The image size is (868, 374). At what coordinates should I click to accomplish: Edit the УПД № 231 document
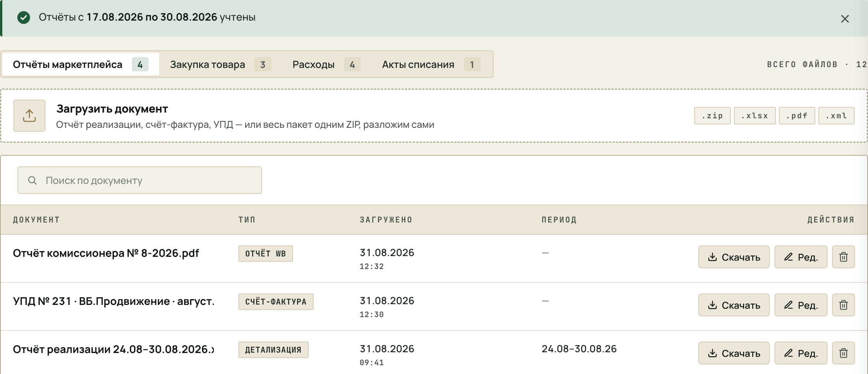pos(801,305)
